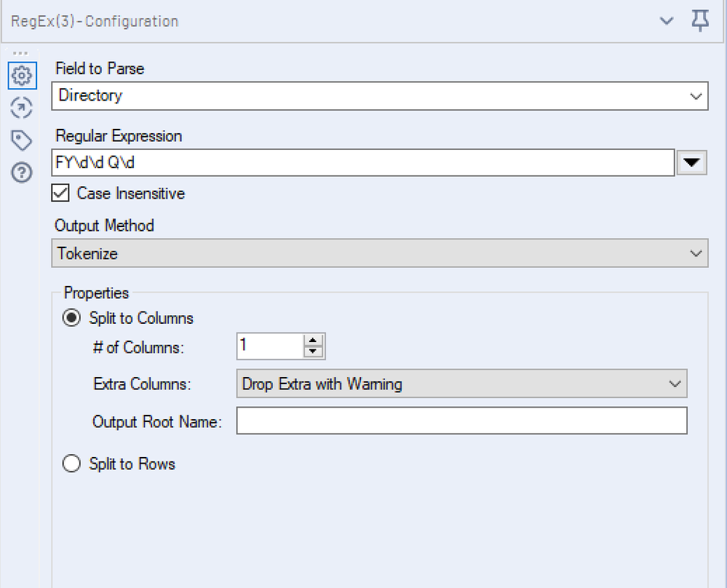Select the Split to Columns option

[x=71, y=318]
